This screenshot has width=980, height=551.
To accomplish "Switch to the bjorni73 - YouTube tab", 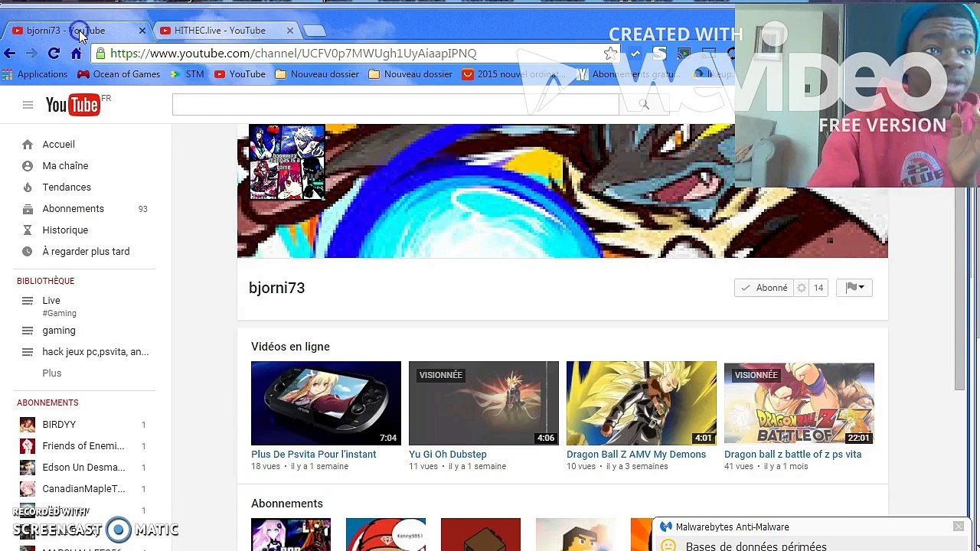I will click(x=75, y=31).
